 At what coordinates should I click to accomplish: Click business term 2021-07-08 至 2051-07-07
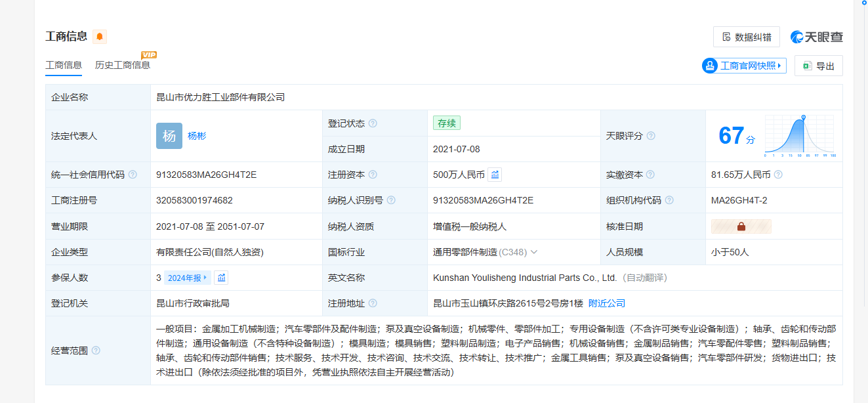pyautogui.click(x=210, y=226)
